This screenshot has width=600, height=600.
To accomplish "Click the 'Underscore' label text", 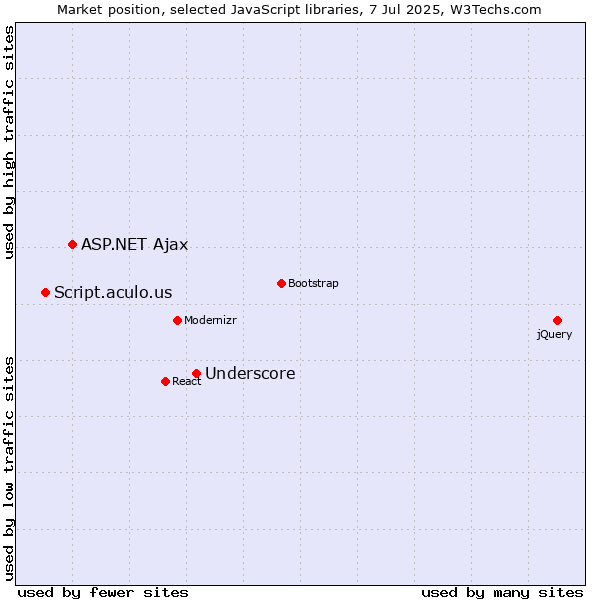I will pos(250,373).
